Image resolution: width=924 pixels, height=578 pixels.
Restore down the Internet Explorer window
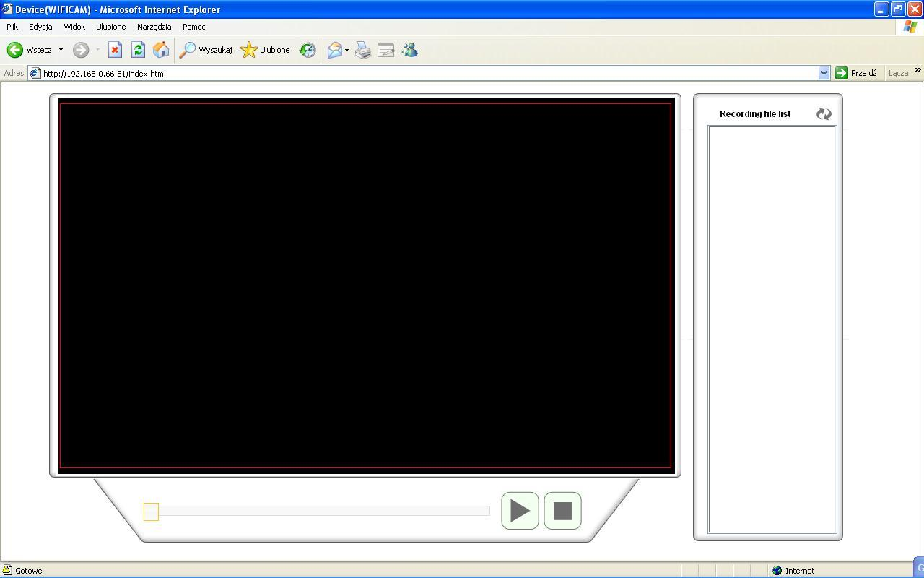click(897, 9)
